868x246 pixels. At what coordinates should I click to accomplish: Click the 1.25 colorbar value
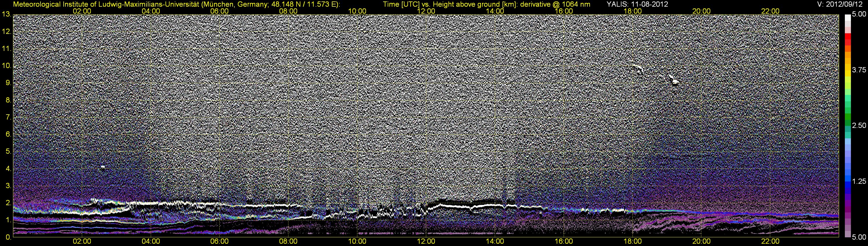point(859,182)
